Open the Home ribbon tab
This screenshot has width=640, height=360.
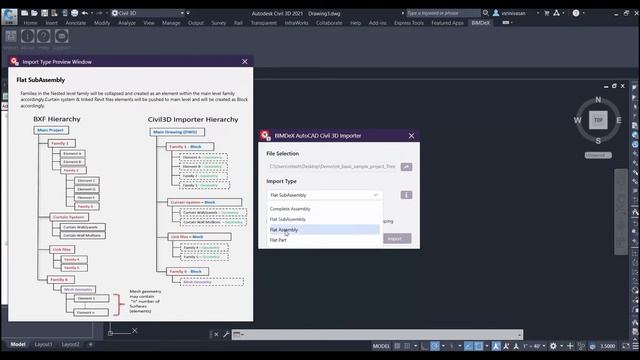[30, 23]
